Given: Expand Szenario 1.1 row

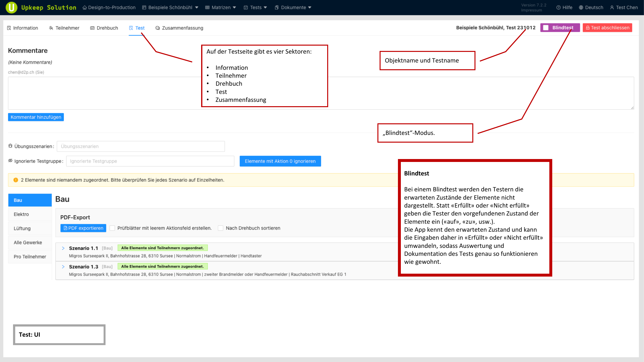Looking at the screenshot, I should pos(63,248).
